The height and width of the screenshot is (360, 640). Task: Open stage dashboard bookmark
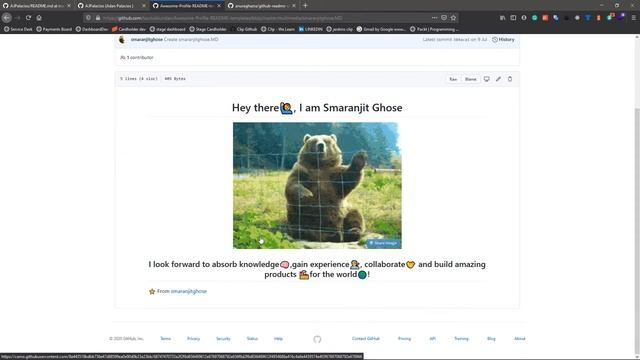pos(168,29)
